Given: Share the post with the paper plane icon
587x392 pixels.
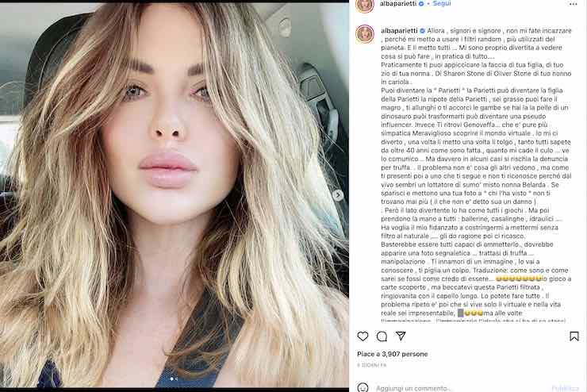Looking at the screenshot, I should point(401,336).
